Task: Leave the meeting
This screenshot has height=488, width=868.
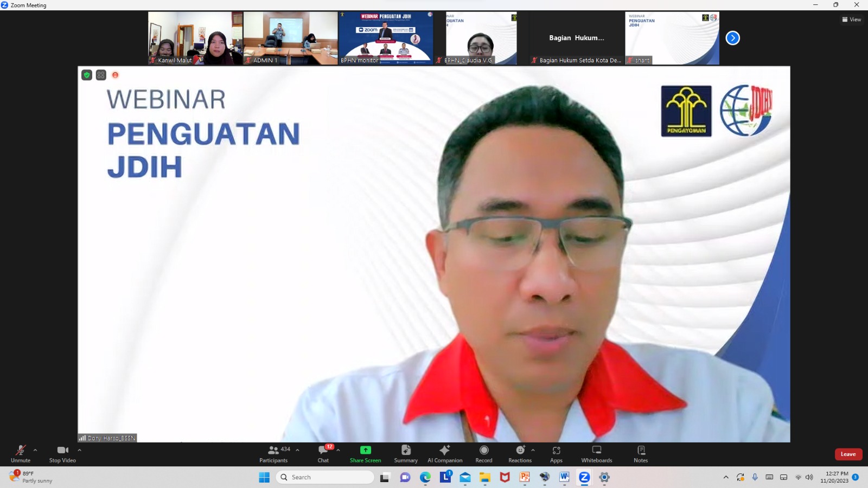Action: click(x=848, y=454)
